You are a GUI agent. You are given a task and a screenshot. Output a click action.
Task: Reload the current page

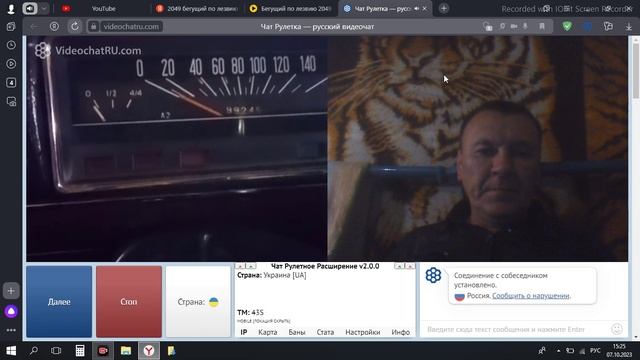click(75, 27)
